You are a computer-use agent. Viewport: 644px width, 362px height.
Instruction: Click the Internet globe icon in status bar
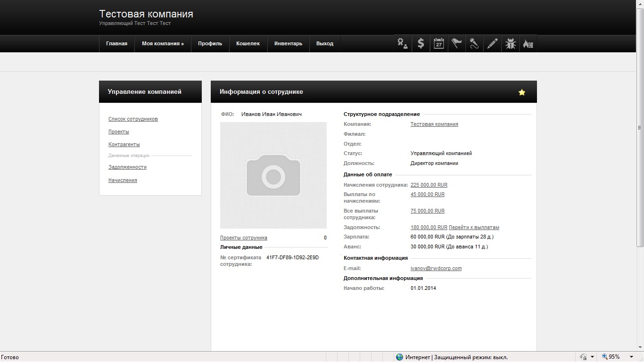point(399,357)
